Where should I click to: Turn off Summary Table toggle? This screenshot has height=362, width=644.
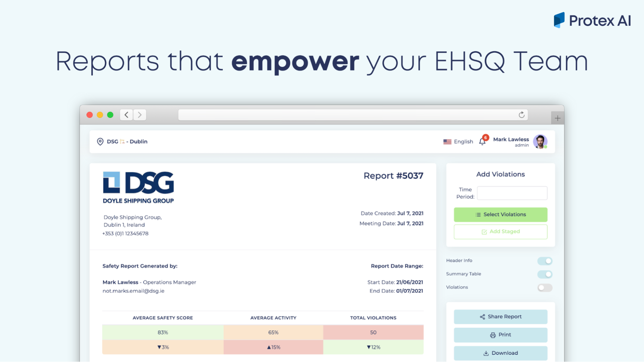click(x=545, y=274)
